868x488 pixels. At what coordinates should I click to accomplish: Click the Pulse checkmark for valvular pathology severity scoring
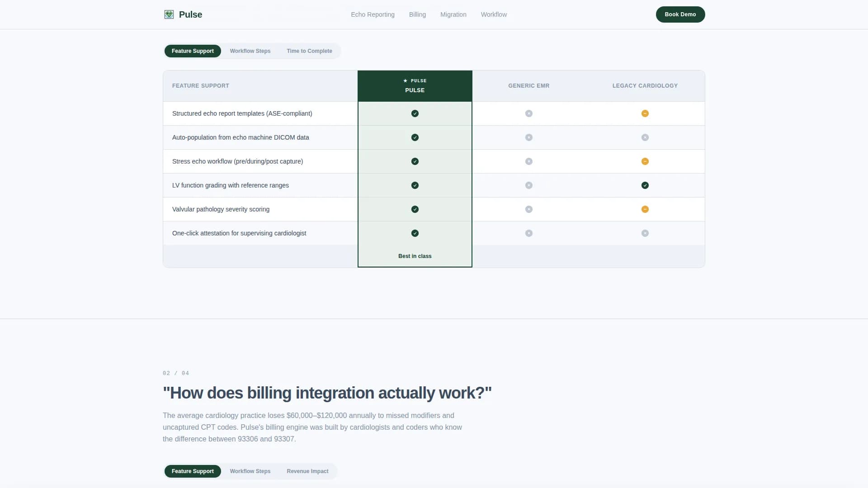click(415, 209)
